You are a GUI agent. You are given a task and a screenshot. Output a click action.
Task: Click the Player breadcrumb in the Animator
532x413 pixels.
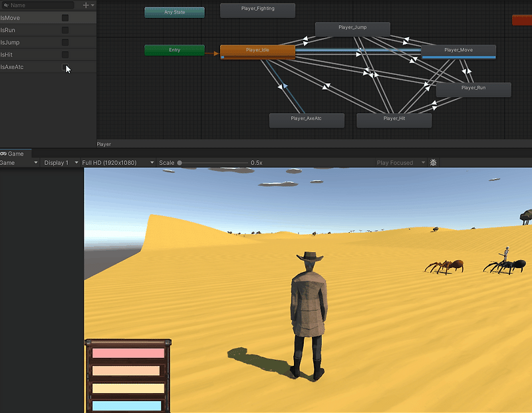(x=104, y=144)
